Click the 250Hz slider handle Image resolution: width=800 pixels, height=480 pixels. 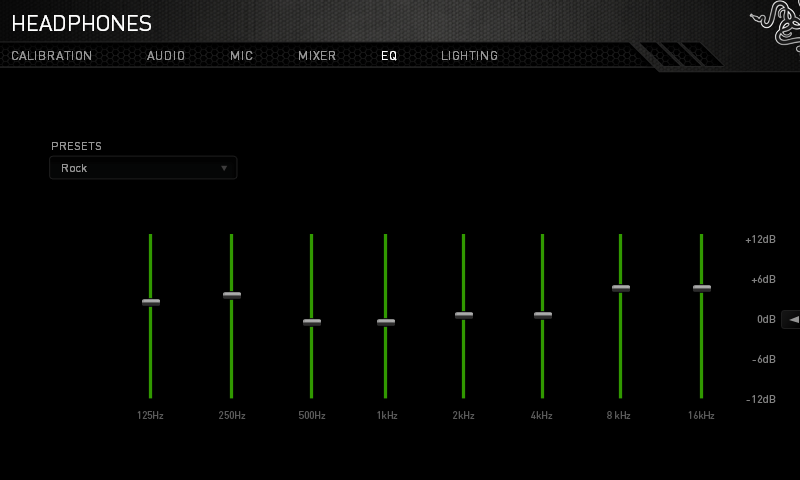[x=232, y=295]
